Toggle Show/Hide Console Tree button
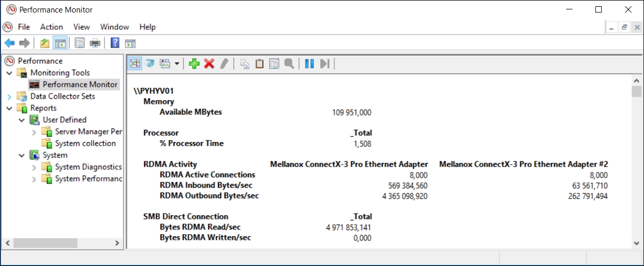 (60, 43)
